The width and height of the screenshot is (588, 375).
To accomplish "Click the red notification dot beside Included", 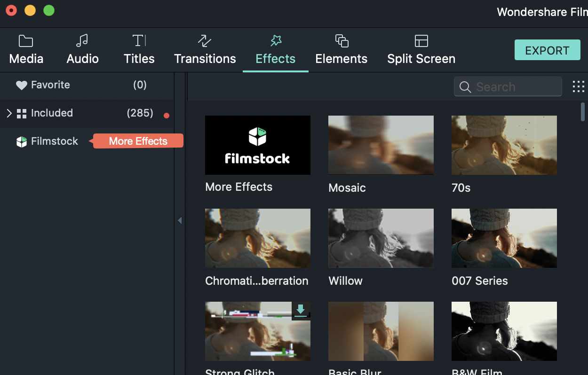I will pos(166,116).
